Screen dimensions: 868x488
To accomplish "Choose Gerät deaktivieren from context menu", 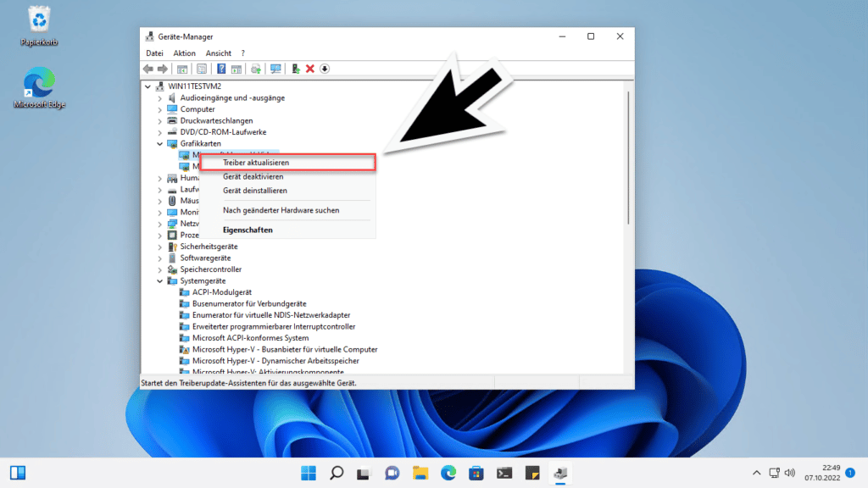I will click(288, 176).
